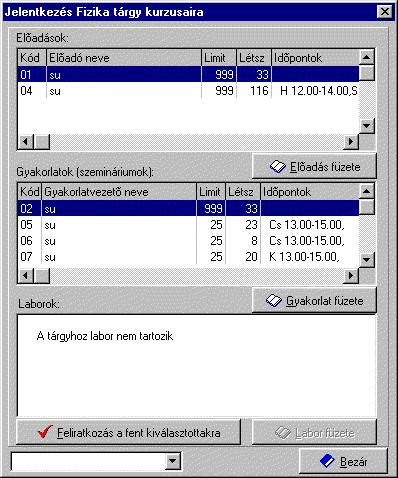Viewport: 398px width, 478px height.
Task: Click the Gyakorlatvezető neve column header
Action: (119, 192)
